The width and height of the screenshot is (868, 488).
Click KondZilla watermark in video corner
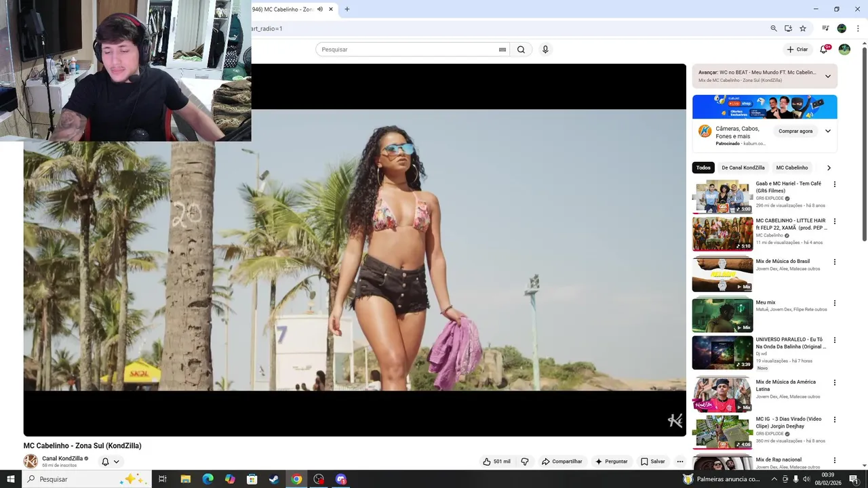pos(675,421)
